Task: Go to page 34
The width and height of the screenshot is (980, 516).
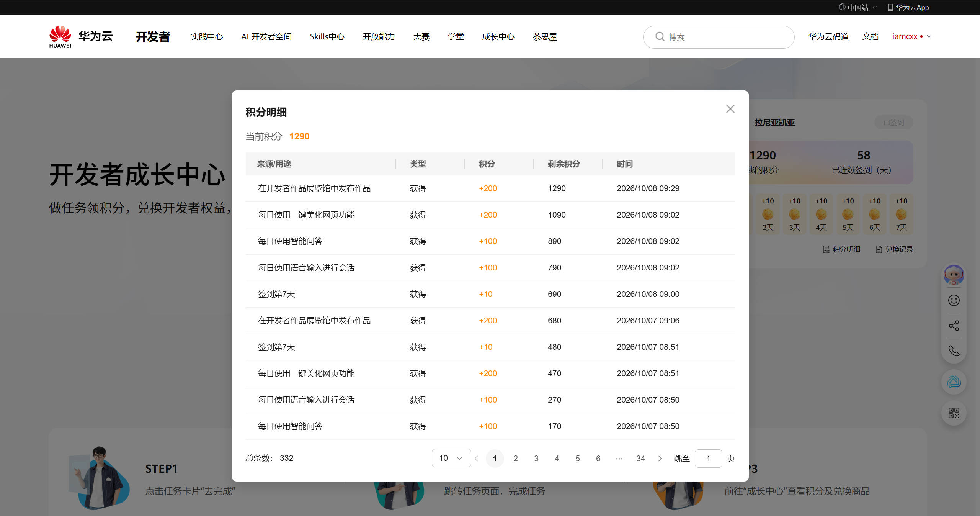Action: click(x=640, y=459)
